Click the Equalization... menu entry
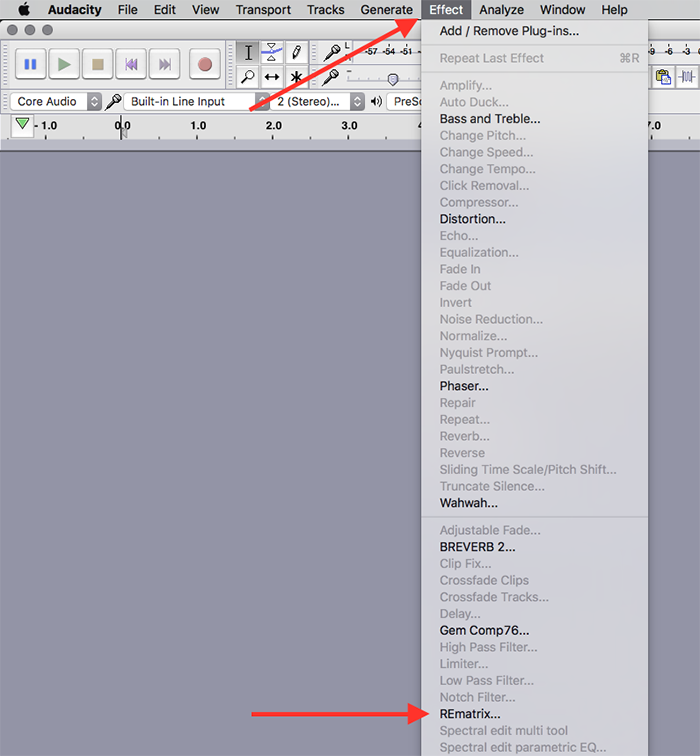The height and width of the screenshot is (756, 700). 534,252
